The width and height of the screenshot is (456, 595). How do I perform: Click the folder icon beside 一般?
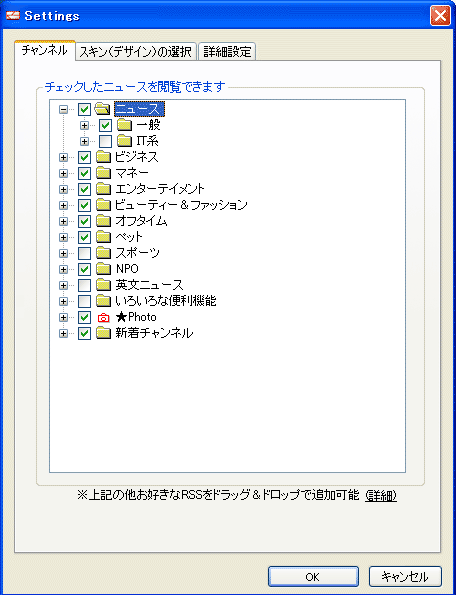point(124,125)
